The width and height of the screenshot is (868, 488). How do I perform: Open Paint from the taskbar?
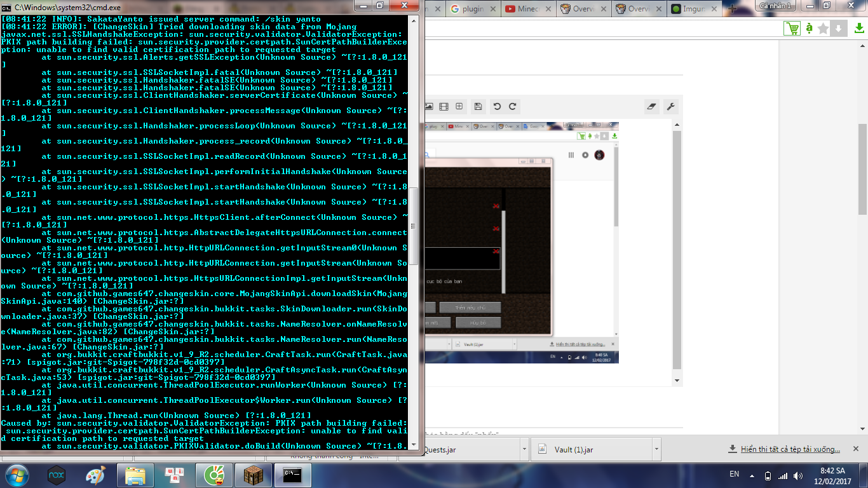click(x=96, y=475)
